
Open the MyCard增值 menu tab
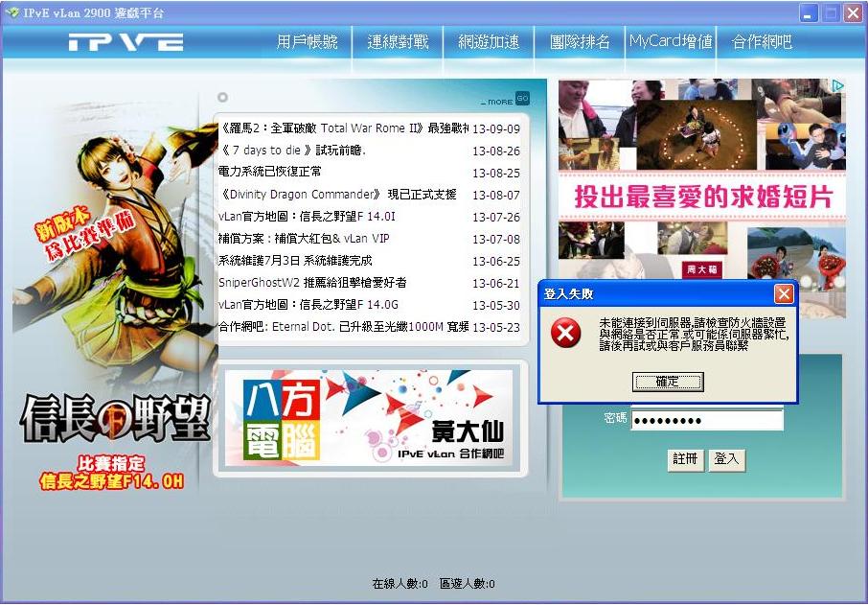671,41
